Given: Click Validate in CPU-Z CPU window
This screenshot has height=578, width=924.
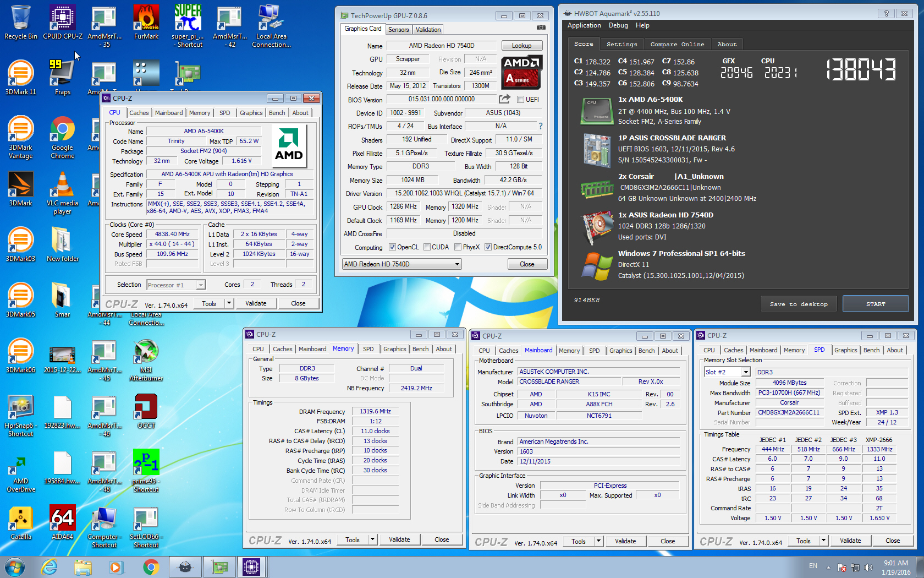Looking at the screenshot, I should [x=256, y=303].
